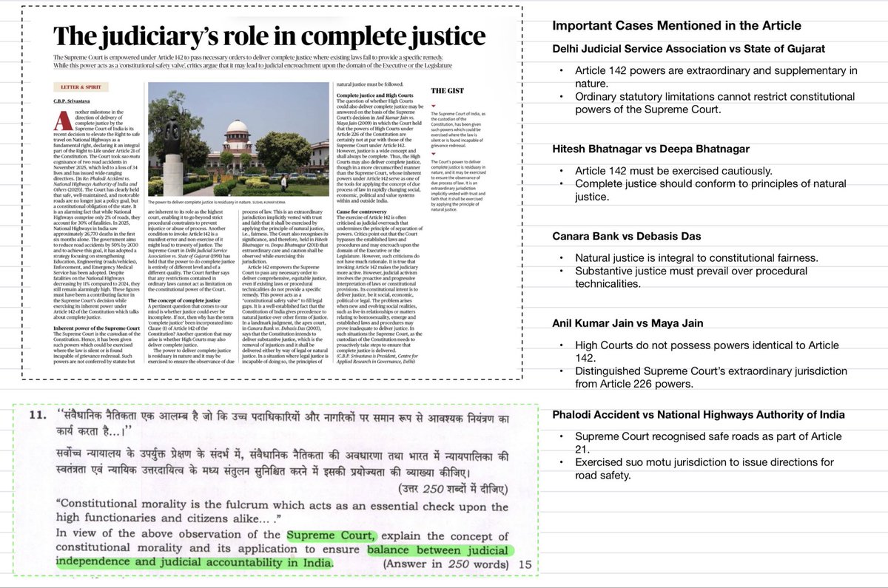Click the photo caption about complete justice being residuary
888x588 pixels.
(218, 201)
